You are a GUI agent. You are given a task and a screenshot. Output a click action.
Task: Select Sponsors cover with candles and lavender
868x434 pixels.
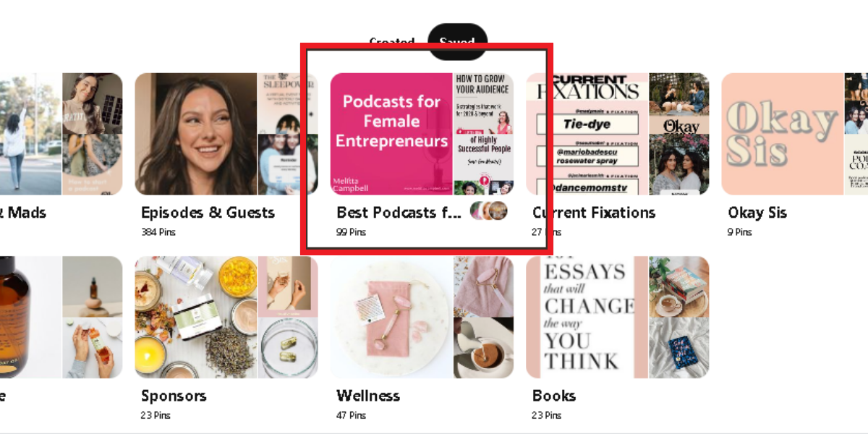click(x=196, y=317)
